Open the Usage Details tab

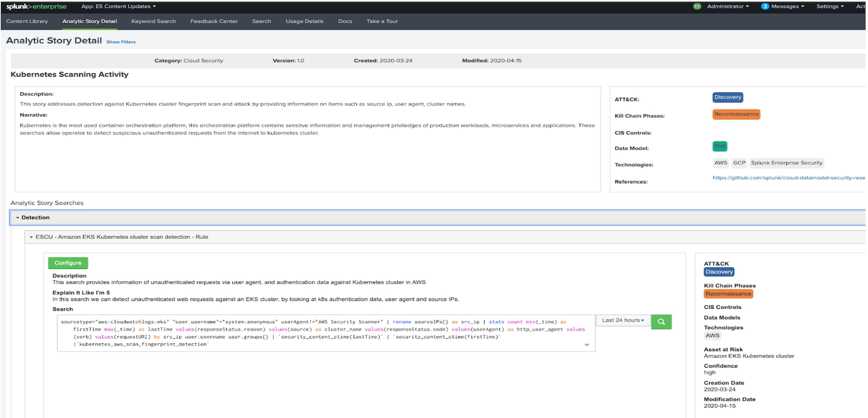tap(304, 21)
